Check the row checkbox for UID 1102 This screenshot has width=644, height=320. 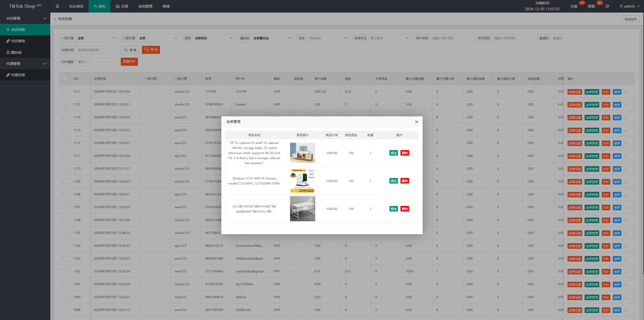(64, 271)
